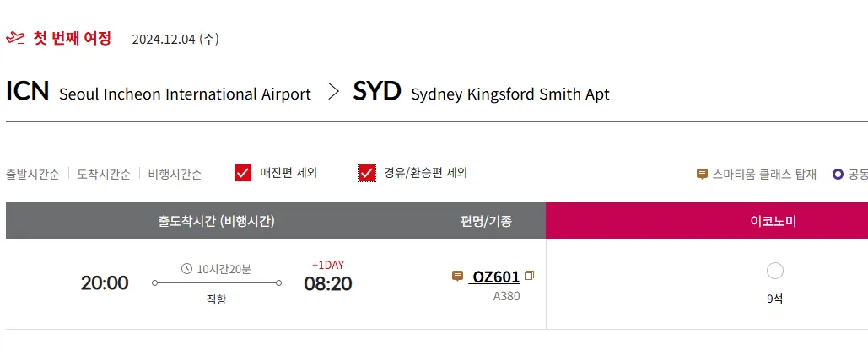
Task: Click the 이코노미 column header
Action: pyautogui.click(x=774, y=221)
